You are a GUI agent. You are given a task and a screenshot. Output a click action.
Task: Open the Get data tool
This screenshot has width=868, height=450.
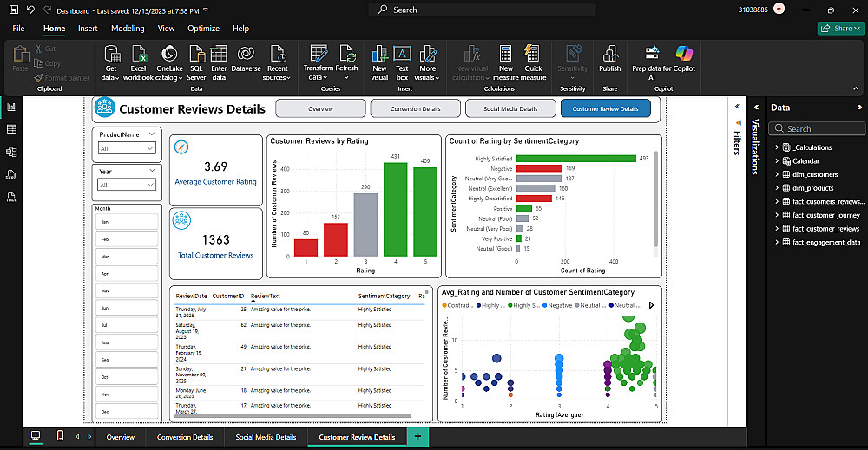click(x=111, y=62)
